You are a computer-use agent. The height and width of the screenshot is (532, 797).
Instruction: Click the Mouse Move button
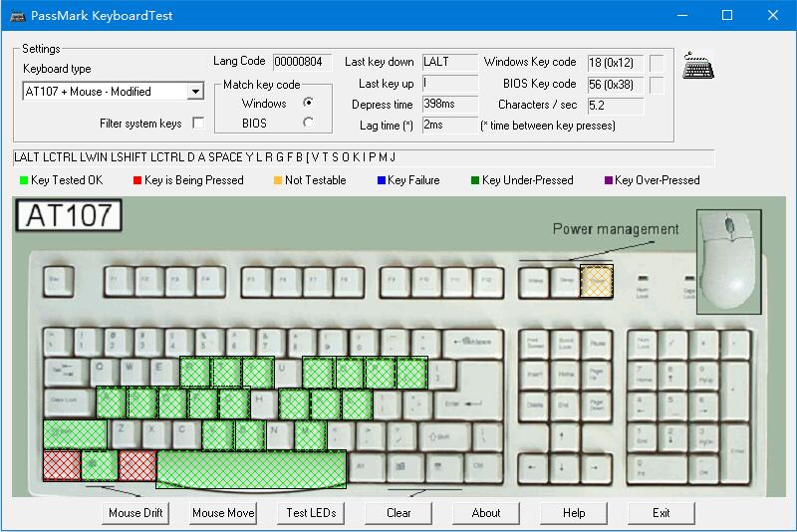tap(223, 513)
